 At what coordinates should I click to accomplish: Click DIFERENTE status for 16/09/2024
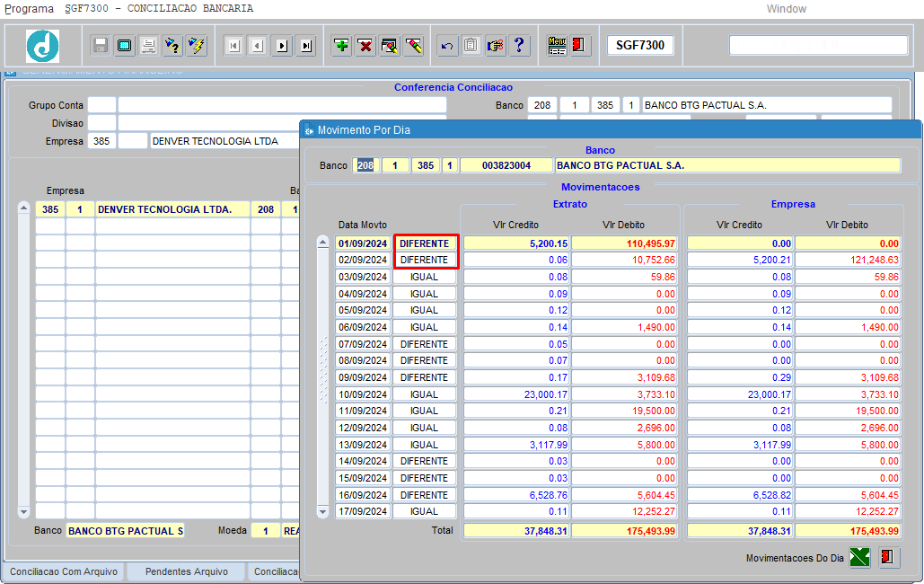pyautogui.click(x=424, y=496)
